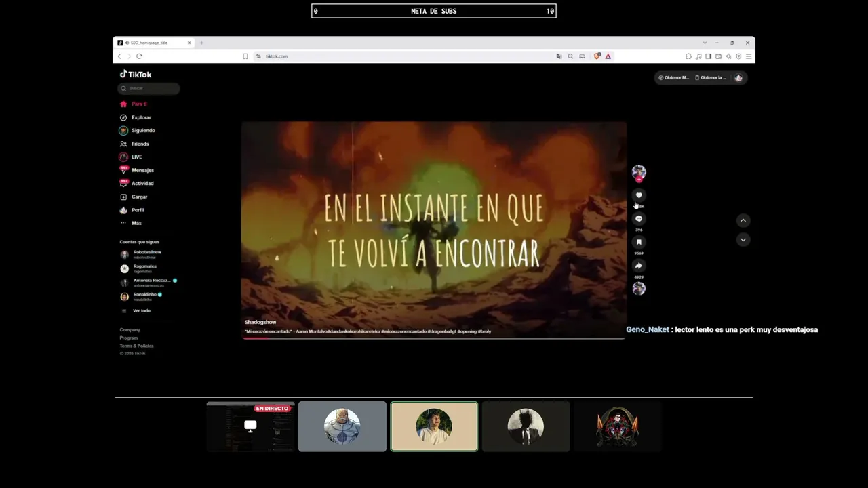The width and height of the screenshot is (868, 488).
Task: Bookmark the page from the address bar
Action: coord(245,56)
